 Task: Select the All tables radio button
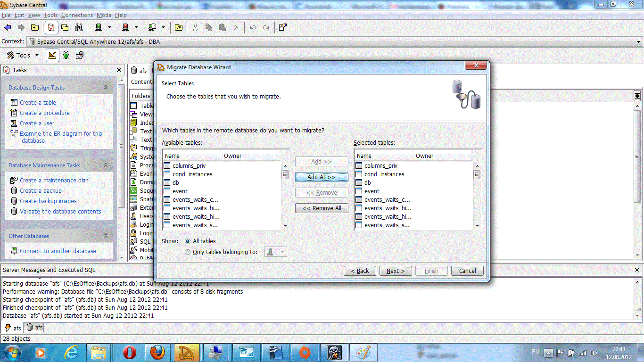click(188, 241)
